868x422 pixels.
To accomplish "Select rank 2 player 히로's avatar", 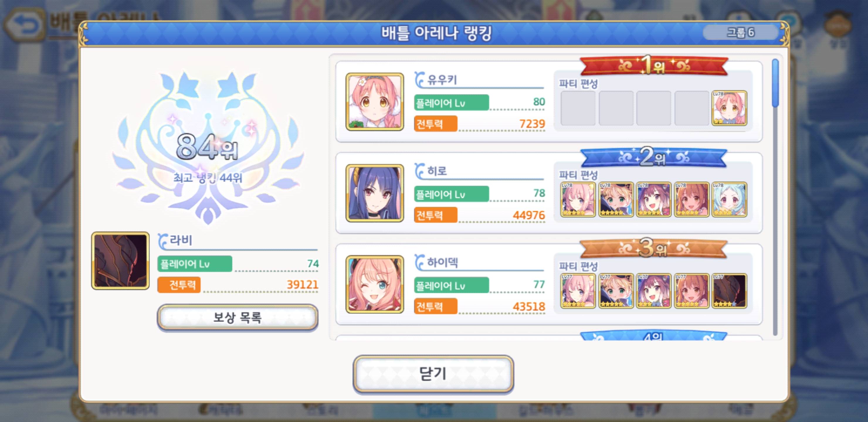I will pyautogui.click(x=375, y=193).
